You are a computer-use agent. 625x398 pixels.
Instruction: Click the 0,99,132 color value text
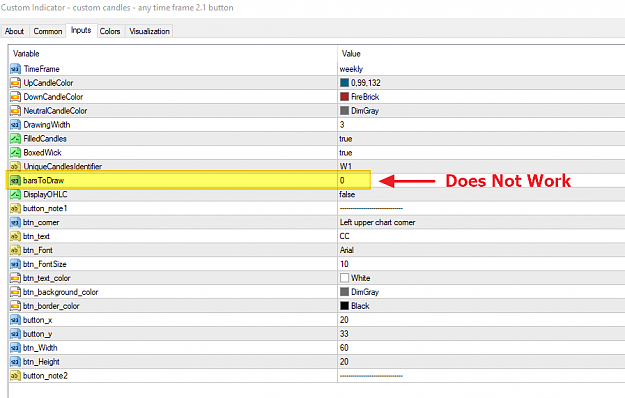[366, 83]
